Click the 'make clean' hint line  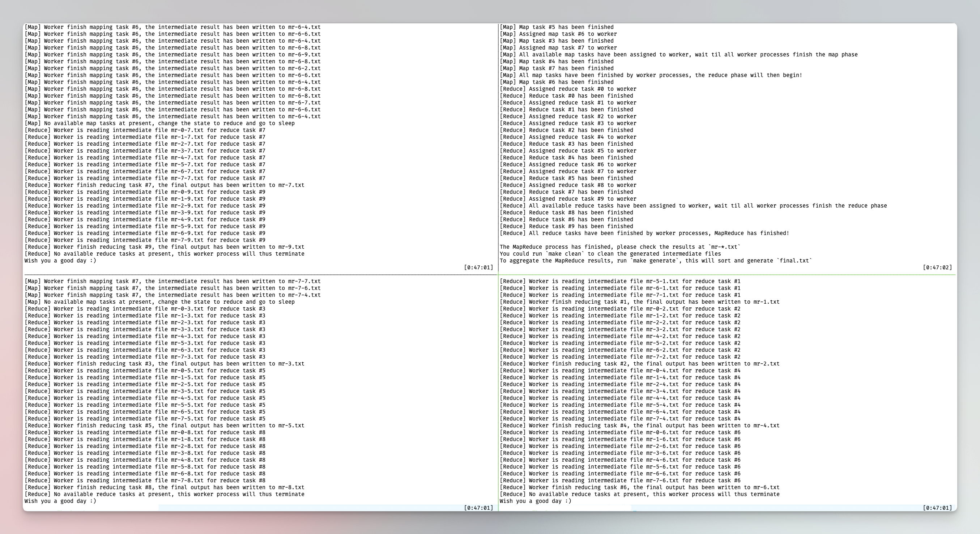pyautogui.click(x=610, y=254)
